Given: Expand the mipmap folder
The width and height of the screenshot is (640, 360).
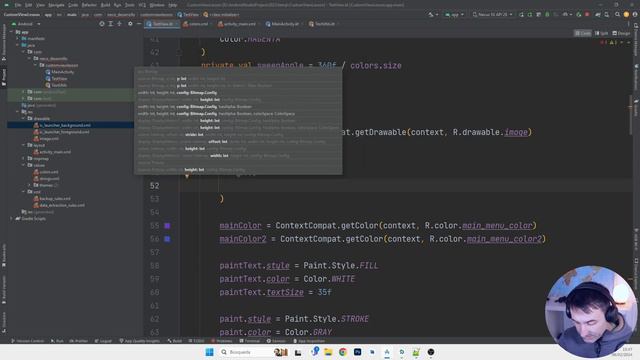Looking at the screenshot, I should [x=24, y=158].
